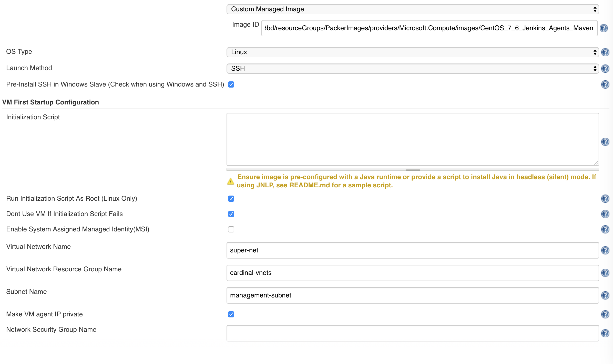The width and height of the screenshot is (613, 364).
Task: Click inside the Initialization Script text area
Action: click(413, 139)
